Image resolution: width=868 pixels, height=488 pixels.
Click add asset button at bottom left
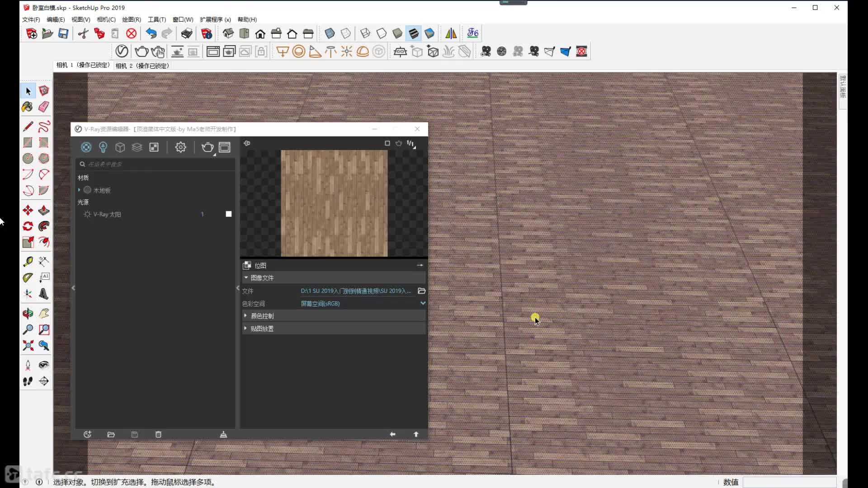click(x=88, y=434)
